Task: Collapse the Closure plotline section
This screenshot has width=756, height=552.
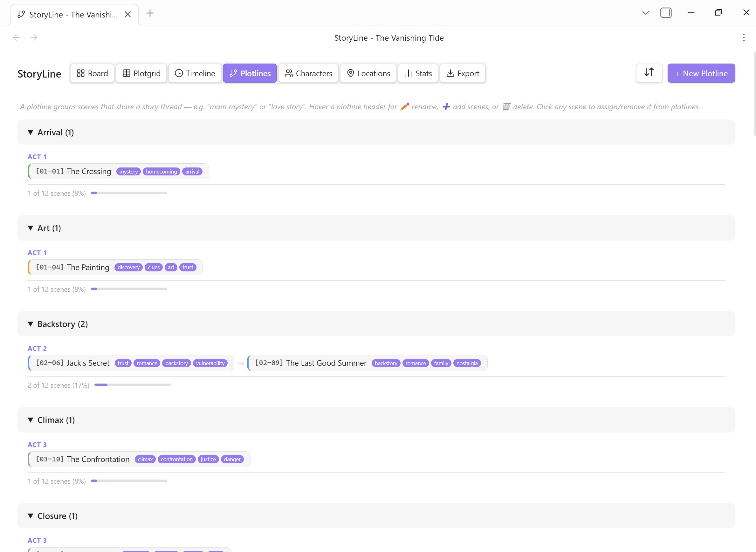Action: tap(31, 516)
